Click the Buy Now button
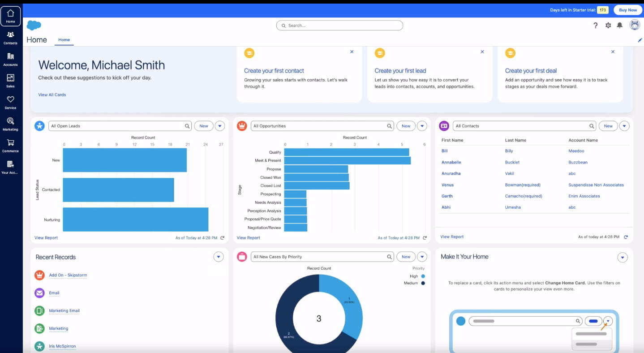 [x=627, y=10]
